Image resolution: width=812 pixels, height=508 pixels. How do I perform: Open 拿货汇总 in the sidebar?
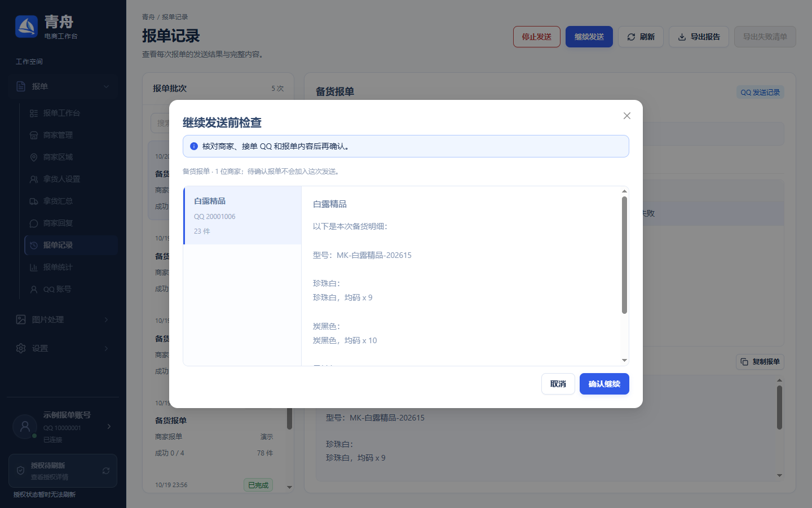pos(71,201)
